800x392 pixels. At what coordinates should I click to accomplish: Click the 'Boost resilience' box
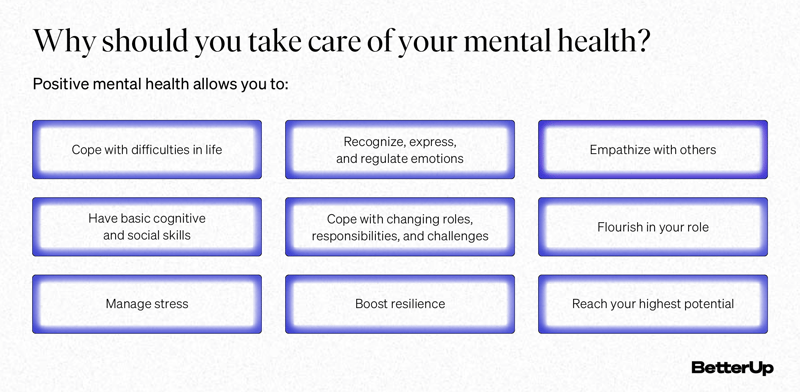click(400, 304)
